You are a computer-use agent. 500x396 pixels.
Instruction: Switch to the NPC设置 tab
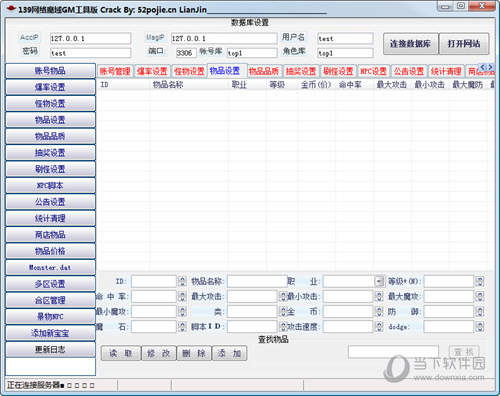click(374, 71)
